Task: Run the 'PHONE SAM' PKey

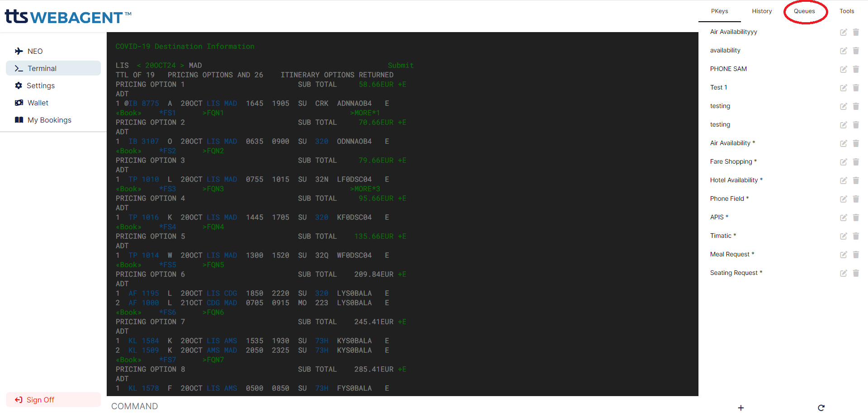Action: 728,69
